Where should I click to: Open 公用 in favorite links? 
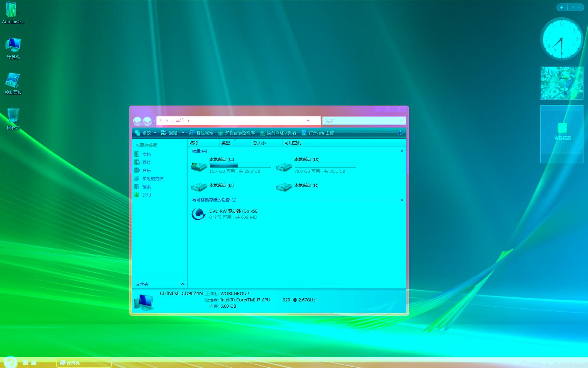tap(143, 195)
